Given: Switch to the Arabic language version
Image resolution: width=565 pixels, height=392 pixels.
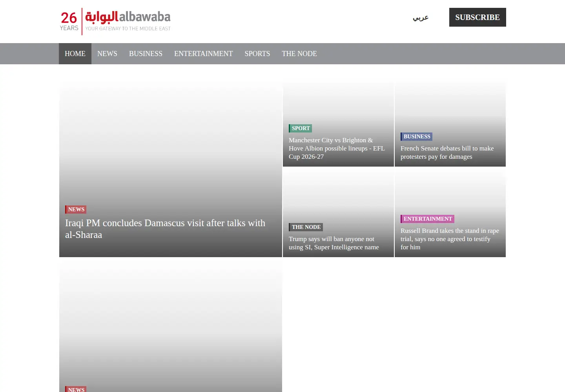Looking at the screenshot, I should [x=421, y=17].
